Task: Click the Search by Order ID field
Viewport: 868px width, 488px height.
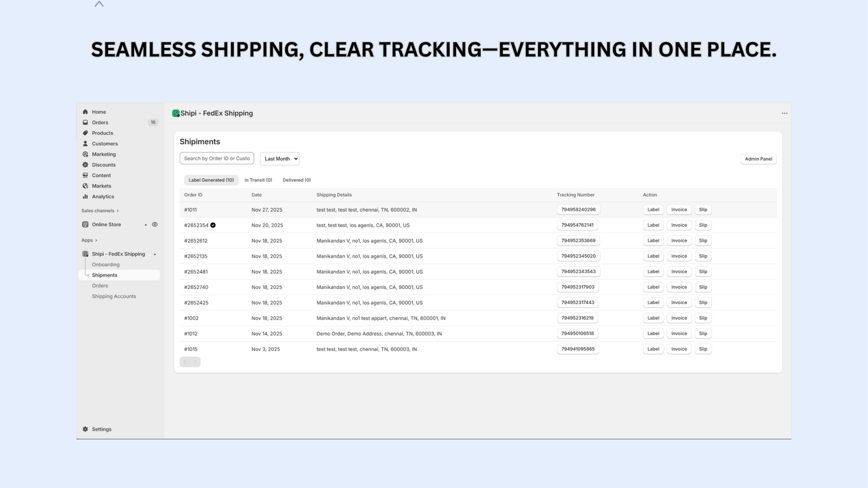Action: click(216, 158)
